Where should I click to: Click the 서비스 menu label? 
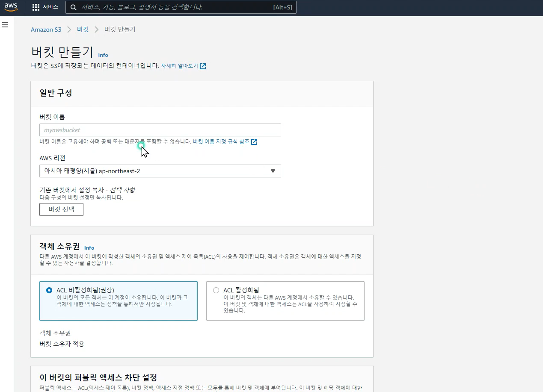50,7
